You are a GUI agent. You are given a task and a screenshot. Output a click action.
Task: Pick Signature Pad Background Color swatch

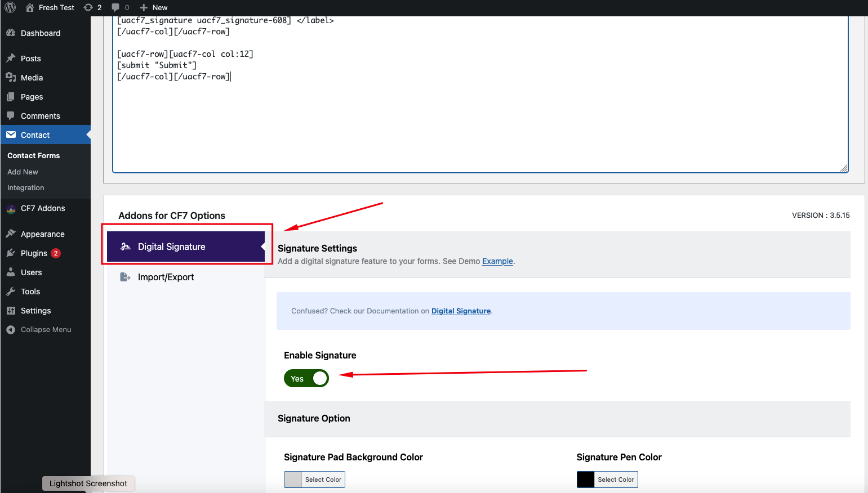coord(293,479)
